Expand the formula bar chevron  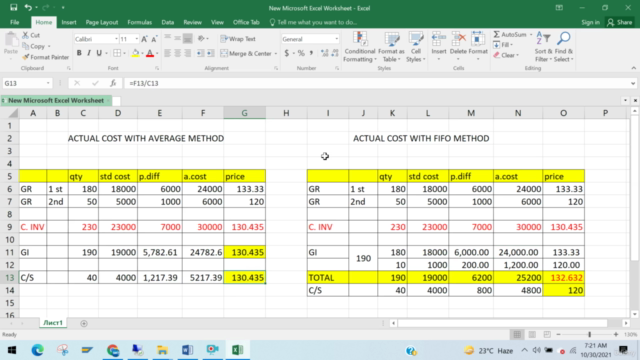[x=633, y=83]
